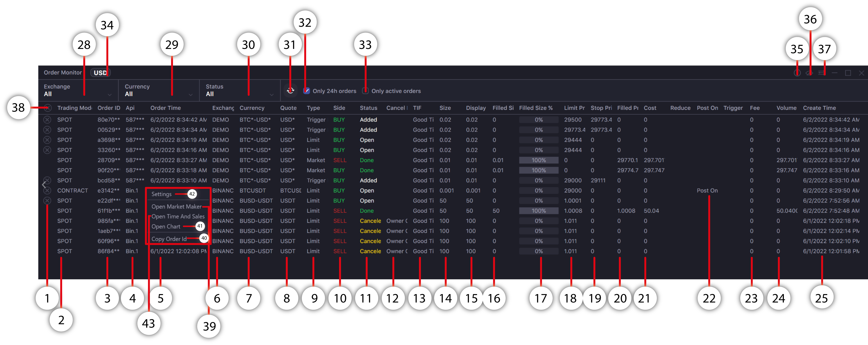Click the left chevron arrow on panel edge
868x345 pixels.
point(44,185)
